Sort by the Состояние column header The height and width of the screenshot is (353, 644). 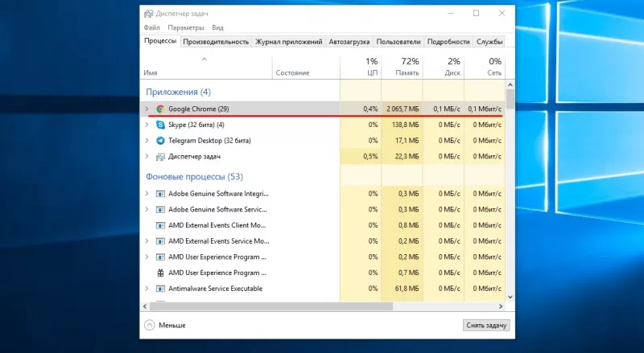click(x=306, y=67)
